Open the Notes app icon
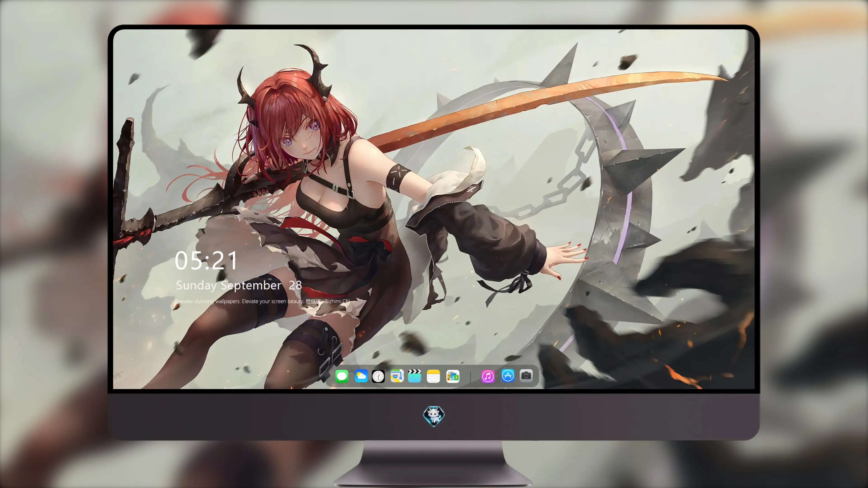 pyautogui.click(x=433, y=376)
